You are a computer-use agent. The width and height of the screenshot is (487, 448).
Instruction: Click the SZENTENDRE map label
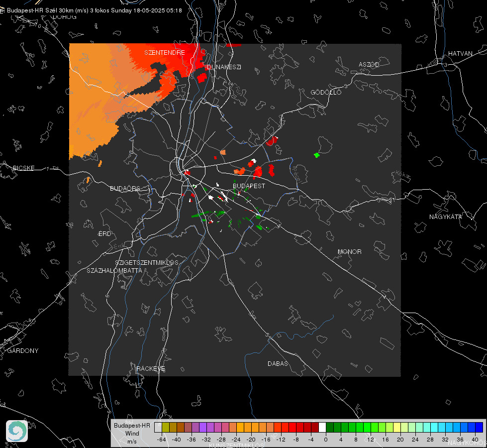(165, 53)
